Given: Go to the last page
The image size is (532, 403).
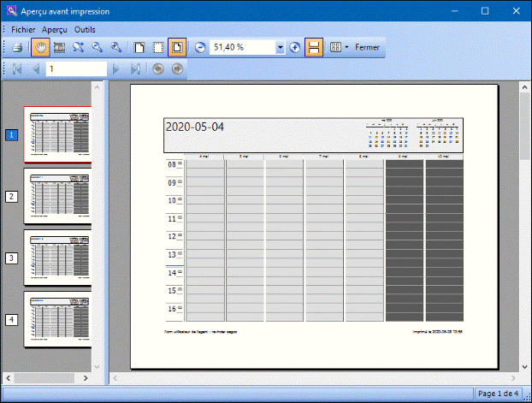Looking at the screenshot, I should coord(135,68).
